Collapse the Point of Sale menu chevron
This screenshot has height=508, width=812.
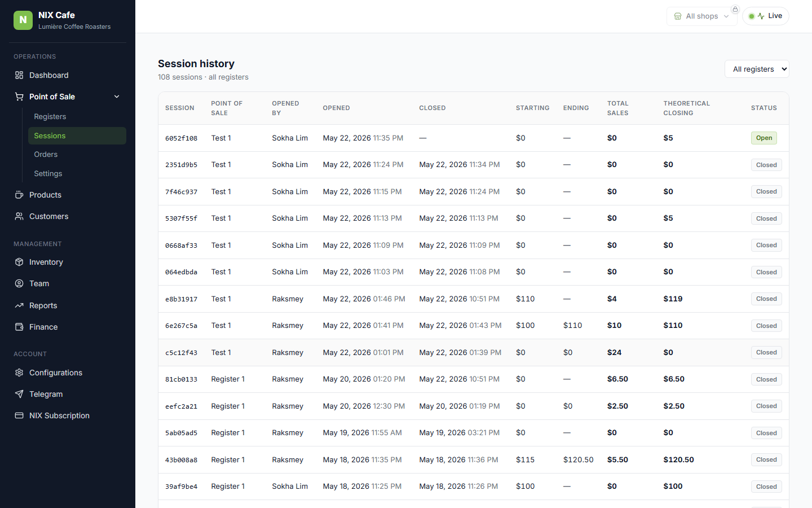117,97
